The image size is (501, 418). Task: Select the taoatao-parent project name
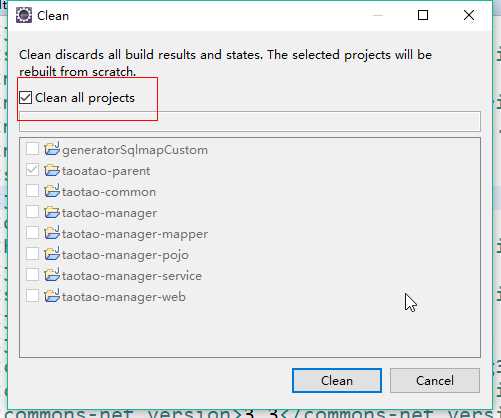(106, 171)
